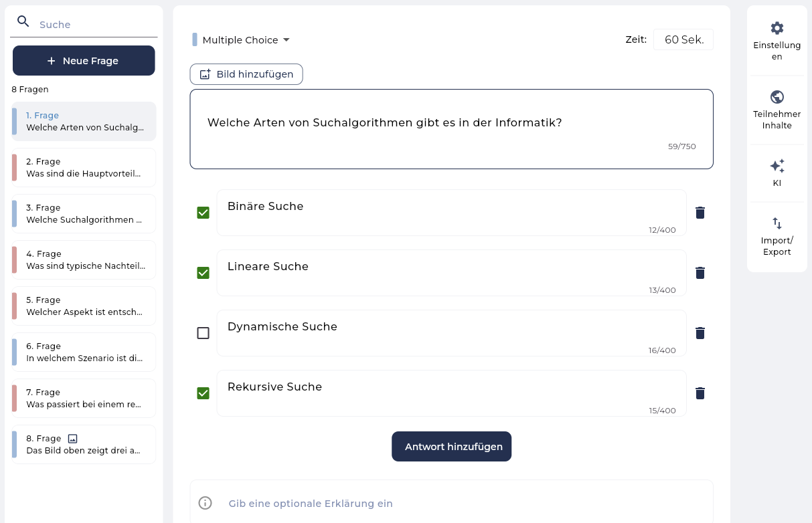The width and height of the screenshot is (812, 523).
Task: Delete the Lineare Suche answer
Action: (700, 273)
